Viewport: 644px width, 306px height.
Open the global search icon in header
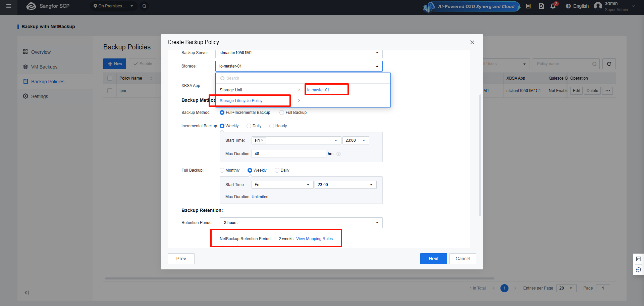click(x=144, y=6)
